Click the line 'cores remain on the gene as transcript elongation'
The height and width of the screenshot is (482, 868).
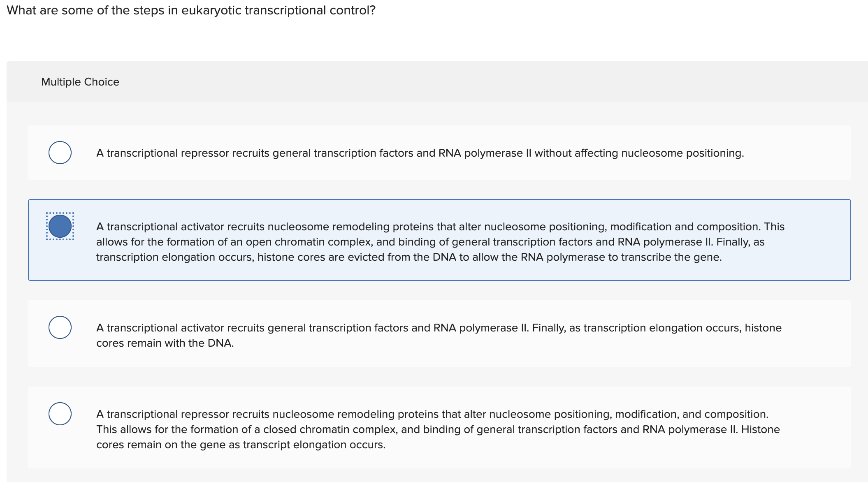click(x=241, y=445)
